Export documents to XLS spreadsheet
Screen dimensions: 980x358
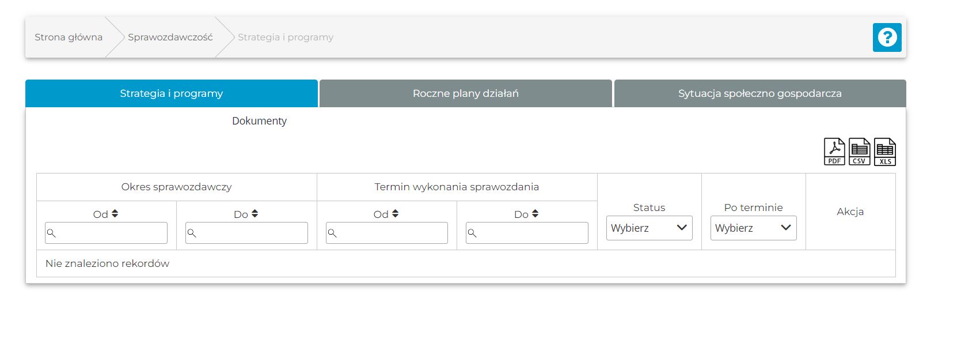[884, 152]
